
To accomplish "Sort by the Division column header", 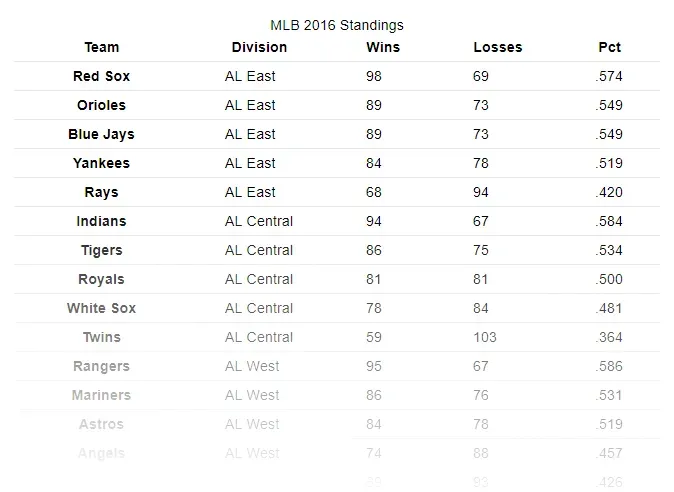I will 259,47.
